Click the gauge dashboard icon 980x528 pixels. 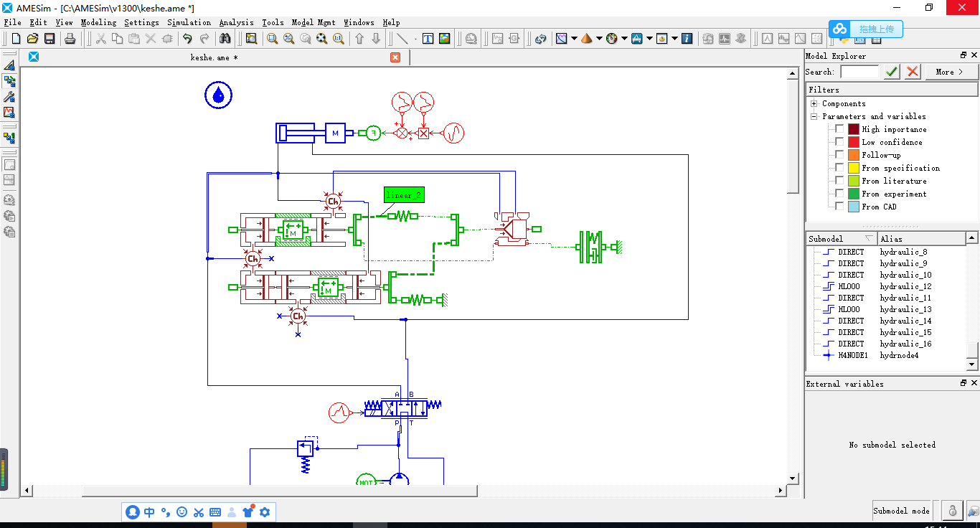click(611, 39)
